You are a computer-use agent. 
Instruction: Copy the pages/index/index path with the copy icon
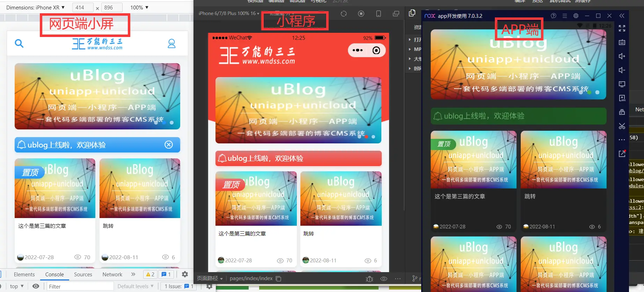(278, 278)
